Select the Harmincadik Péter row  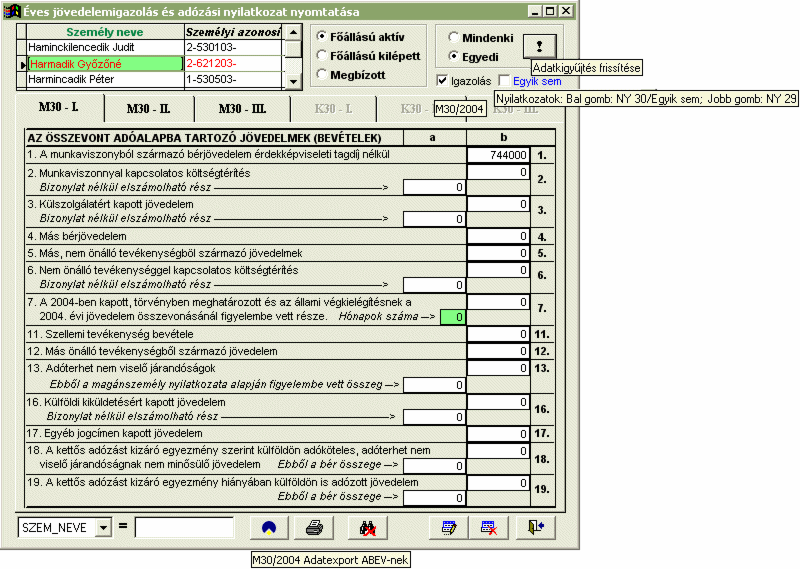click(105, 79)
